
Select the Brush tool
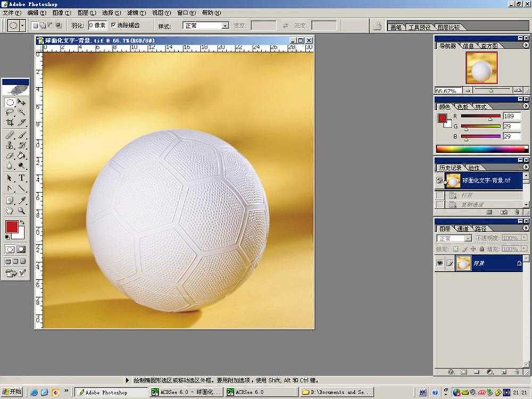coord(21,135)
